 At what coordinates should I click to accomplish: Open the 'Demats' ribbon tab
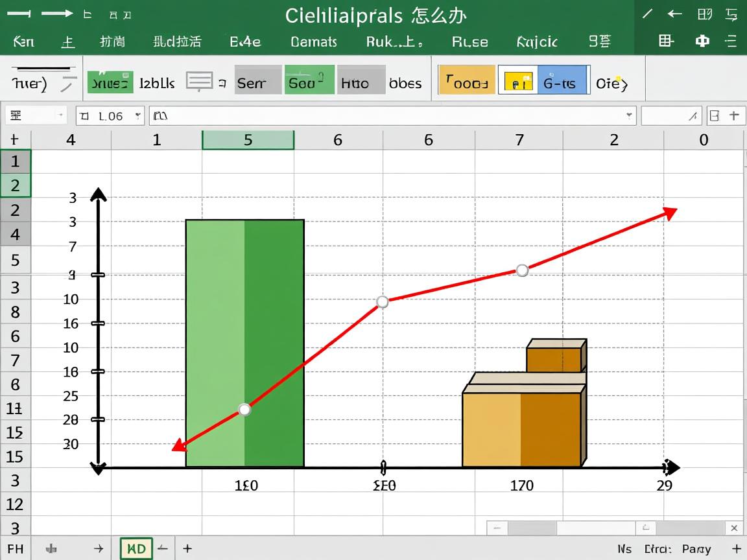314,42
